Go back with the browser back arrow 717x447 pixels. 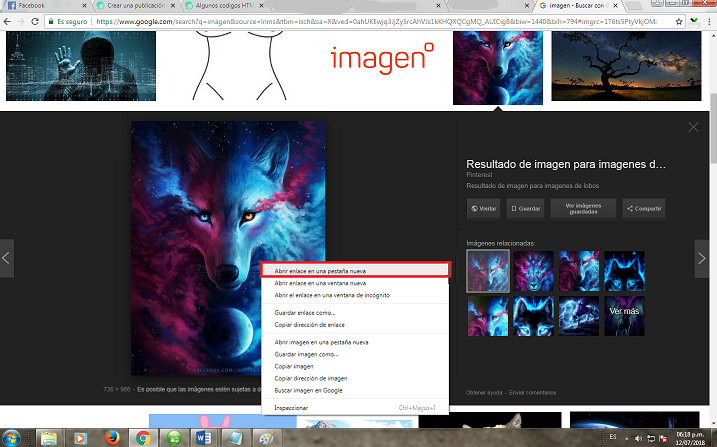[x=7, y=21]
